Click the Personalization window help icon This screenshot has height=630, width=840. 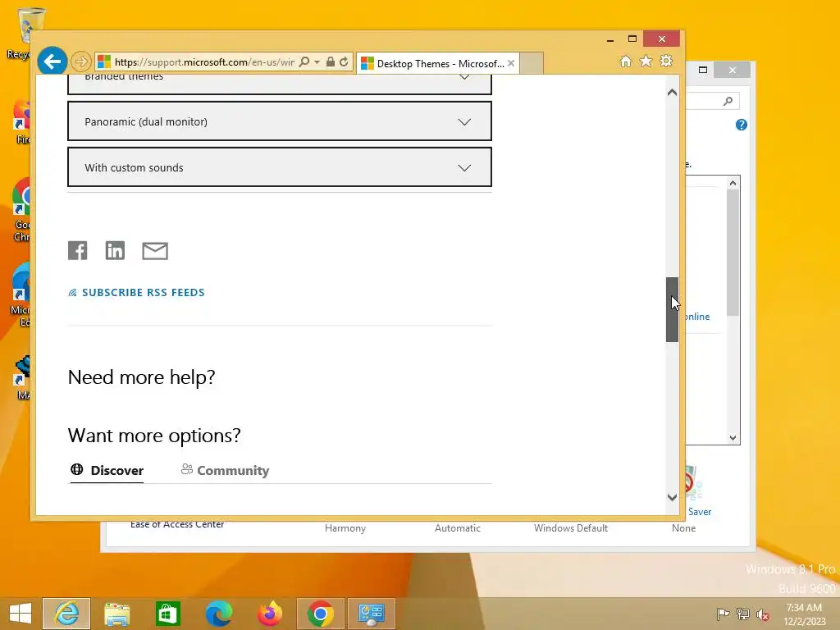[x=742, y=125]
